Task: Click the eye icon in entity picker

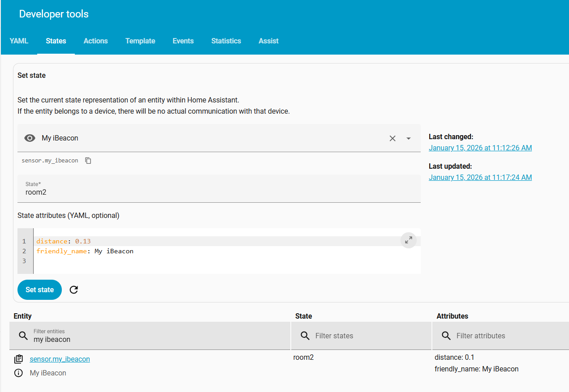Action: tap(30, 138)
